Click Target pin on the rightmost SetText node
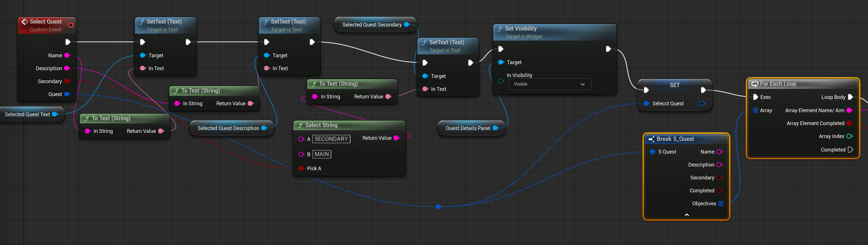Image resolution: width=868 pixels, height=245 pixels. click(x=425, y=76)
